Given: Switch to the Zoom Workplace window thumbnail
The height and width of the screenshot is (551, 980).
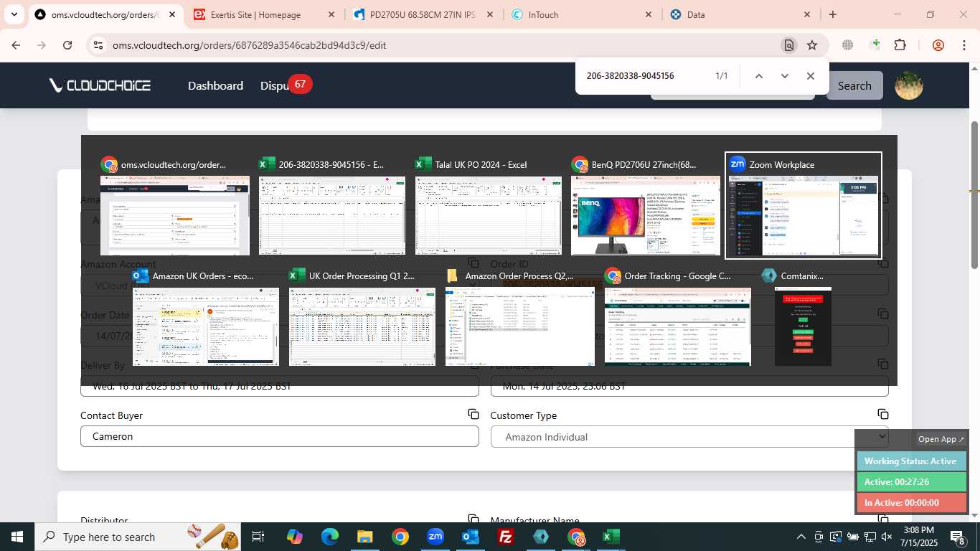Looking at the screenshot, I should pyautogui.click(x=804, y=205).
